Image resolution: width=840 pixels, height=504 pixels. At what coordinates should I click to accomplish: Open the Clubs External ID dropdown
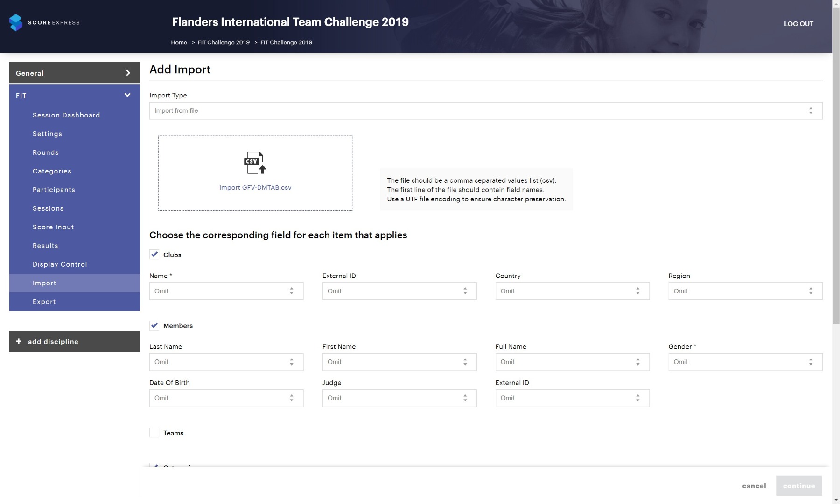pos(399,291)
